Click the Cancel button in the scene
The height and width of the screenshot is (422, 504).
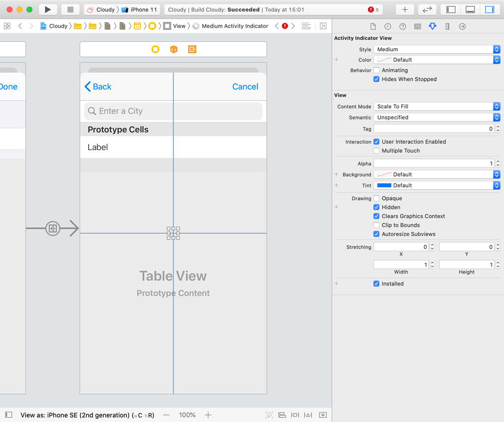tap(245, 87)
